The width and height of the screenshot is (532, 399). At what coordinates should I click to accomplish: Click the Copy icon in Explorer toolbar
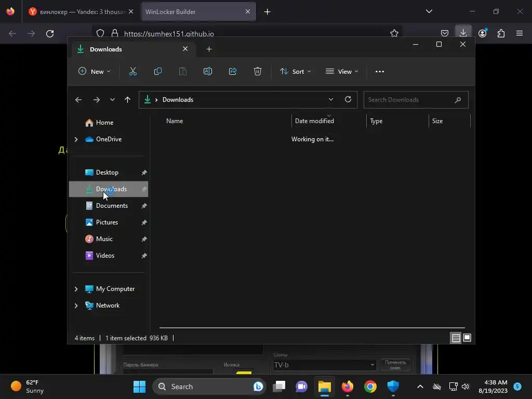(158, 71)
